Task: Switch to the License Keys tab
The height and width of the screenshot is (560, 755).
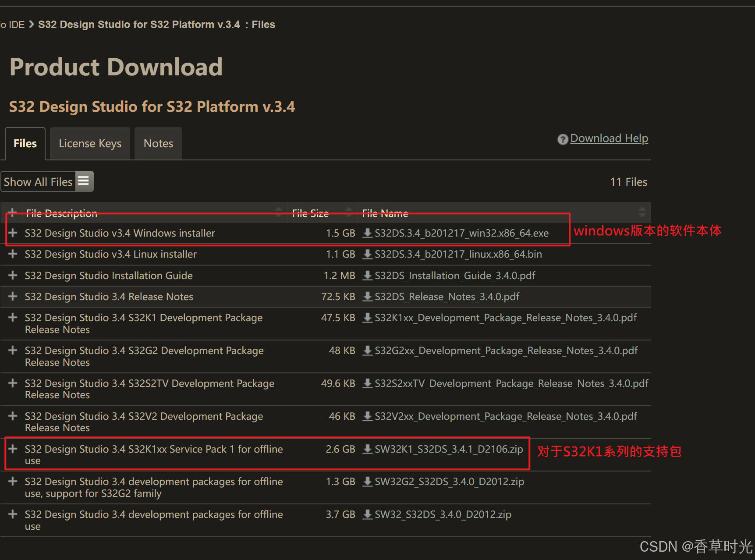Action: click(x=90, y=144)
